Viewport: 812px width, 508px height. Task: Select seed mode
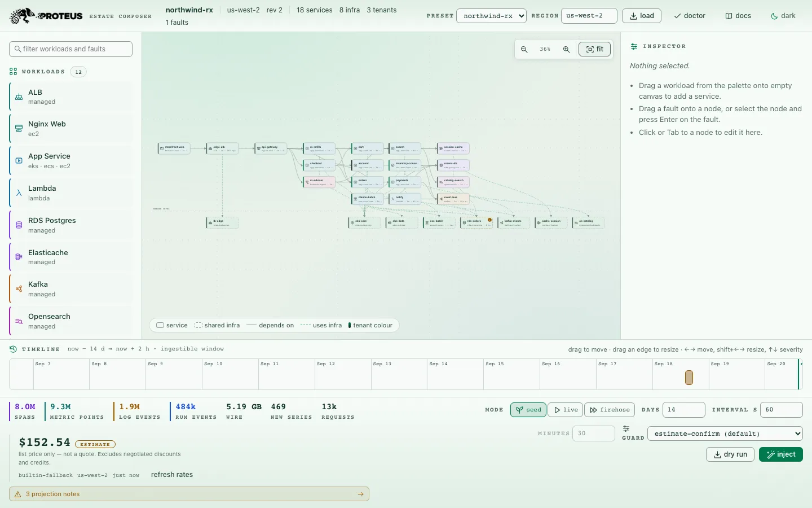(x=528, y=410)
